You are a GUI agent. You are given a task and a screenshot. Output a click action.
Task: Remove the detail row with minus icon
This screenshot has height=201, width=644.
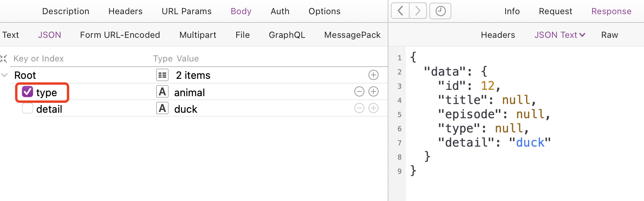(359, 108)
